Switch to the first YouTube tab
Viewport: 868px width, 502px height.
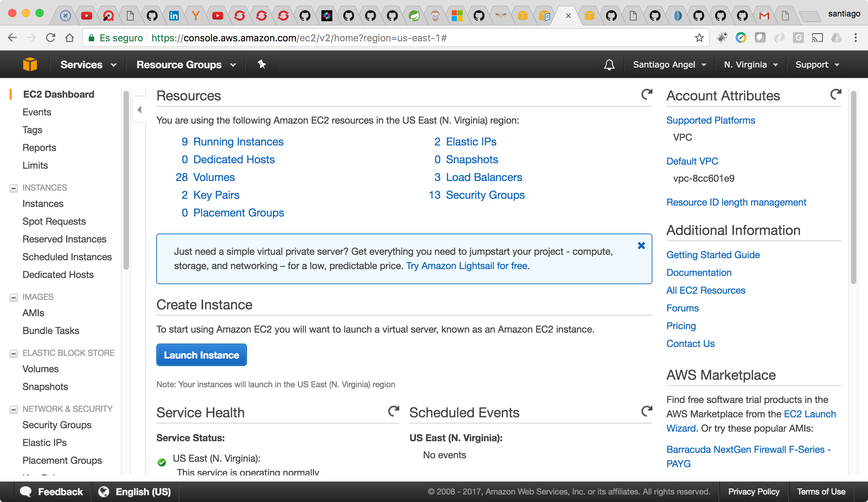click(86, 15)
